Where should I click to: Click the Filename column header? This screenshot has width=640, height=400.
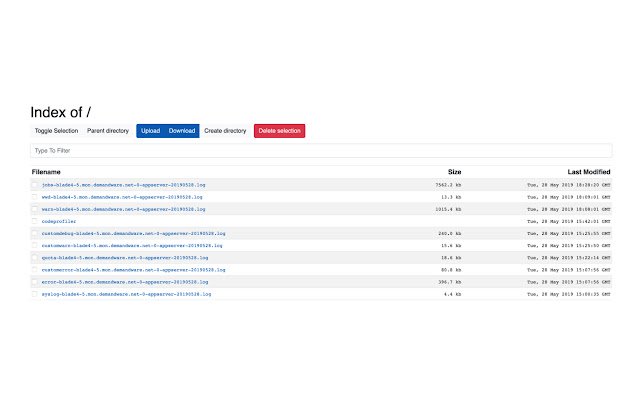pyautogui.click(x=46, y=172)
